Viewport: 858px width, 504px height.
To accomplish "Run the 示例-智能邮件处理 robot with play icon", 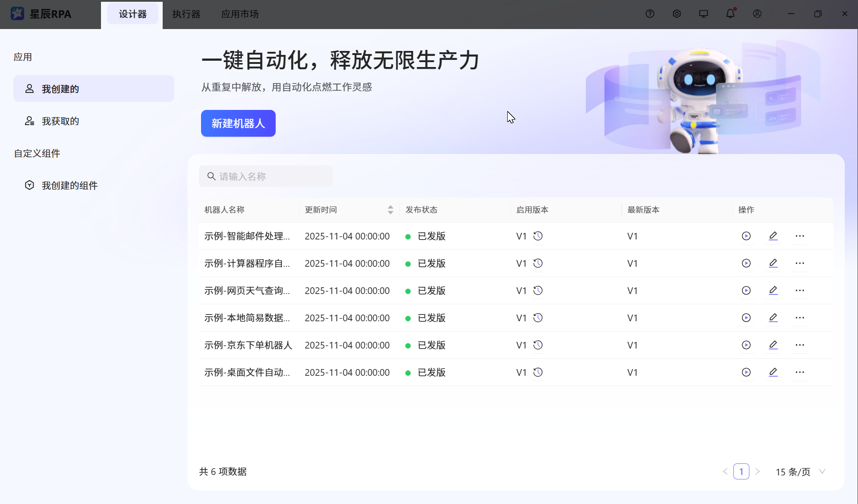I will click(746, 236).
